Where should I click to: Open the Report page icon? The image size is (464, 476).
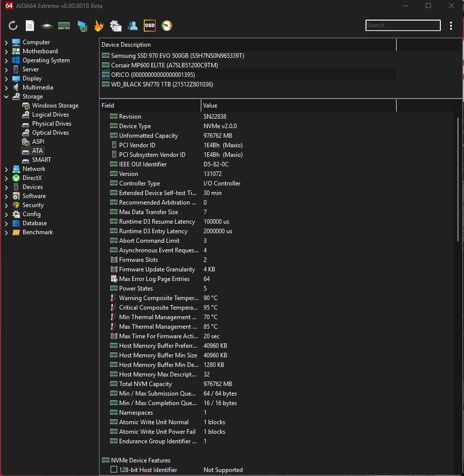click(30, 26)
